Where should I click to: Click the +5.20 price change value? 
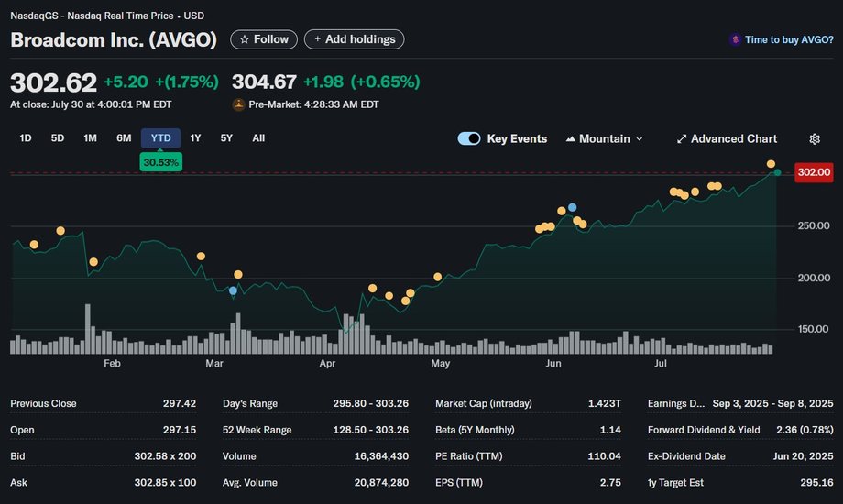click(x=126, y=82)
